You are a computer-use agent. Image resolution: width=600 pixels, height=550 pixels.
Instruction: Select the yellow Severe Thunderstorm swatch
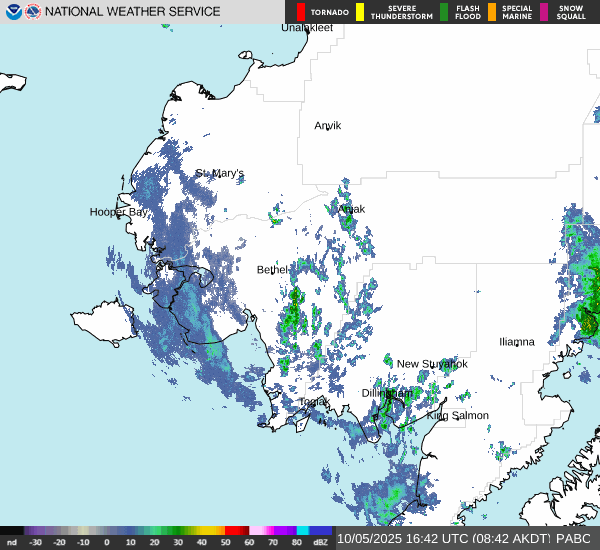pyautogui.click(x=360, y=12)
